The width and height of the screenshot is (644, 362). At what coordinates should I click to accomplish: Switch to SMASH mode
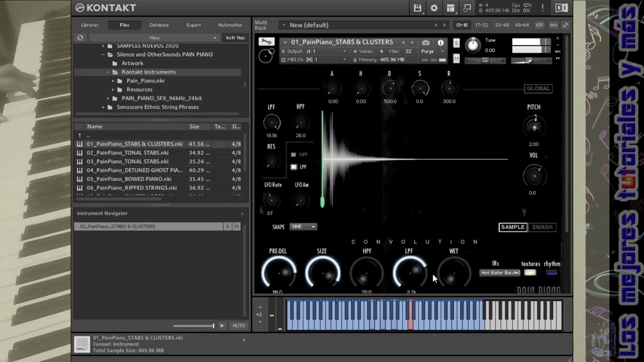click(542, 227)
